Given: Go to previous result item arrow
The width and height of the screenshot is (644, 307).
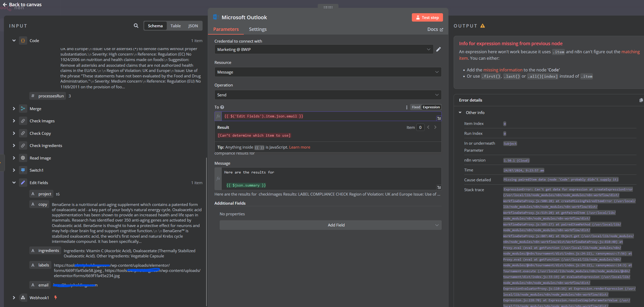Looking at the screenshot, I should (428, 127).
